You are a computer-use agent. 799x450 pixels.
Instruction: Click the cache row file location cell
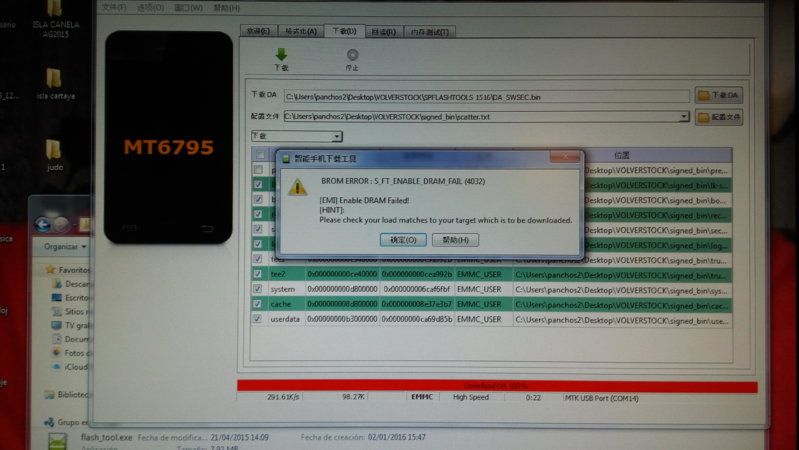622,305
